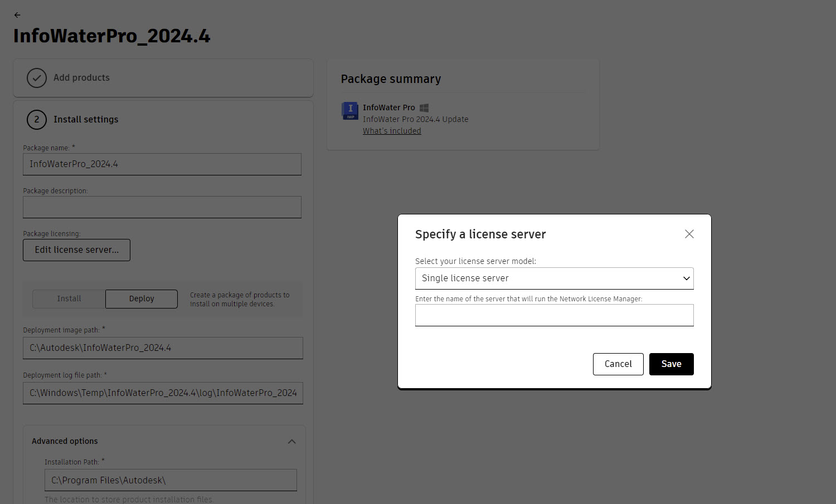Save the license server settings
Screen dimensions: 836x504
click(x=671, y=364)
